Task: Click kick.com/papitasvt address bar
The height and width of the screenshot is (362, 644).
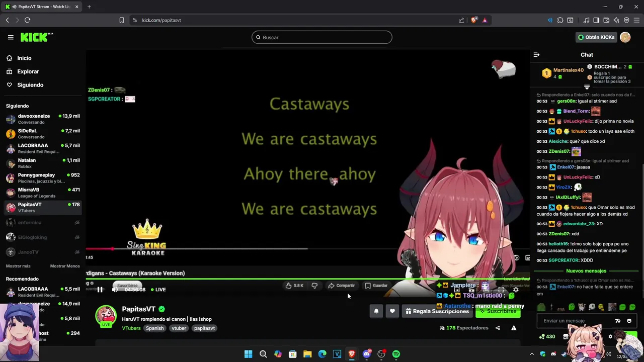Action: pyautogui.click(x=162, y=20)
